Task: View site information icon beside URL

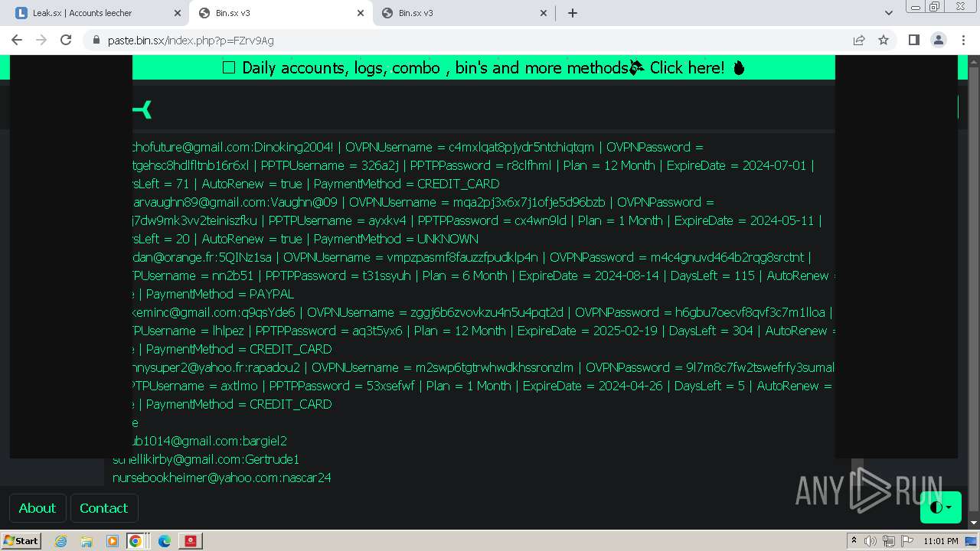Action: coord(96,40)
